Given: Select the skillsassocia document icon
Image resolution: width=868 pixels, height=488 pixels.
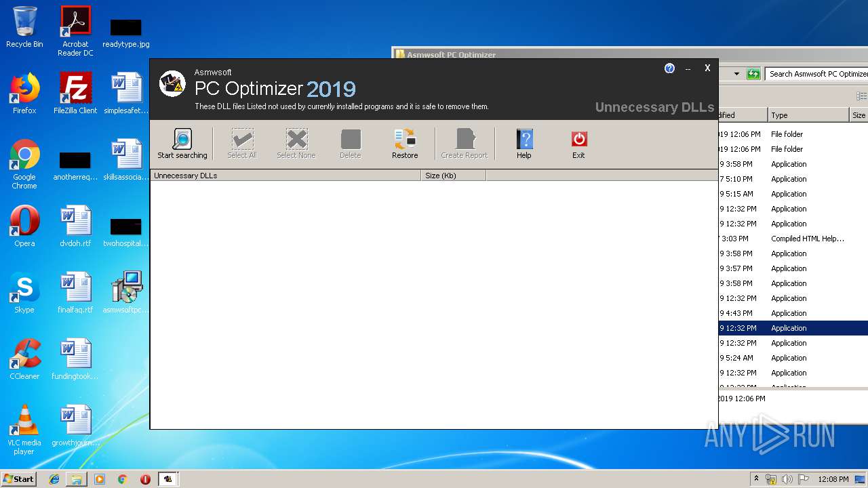Looking at the screenshot, I should pyautogui.click(x=126, y=160).
